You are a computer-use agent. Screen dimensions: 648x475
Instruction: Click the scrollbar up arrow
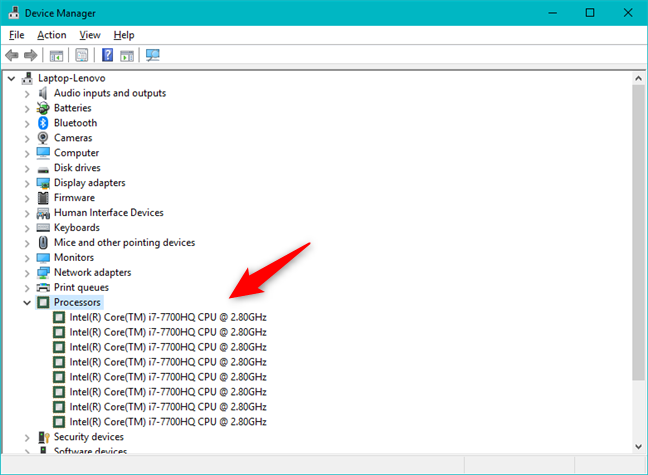[638, 78]
